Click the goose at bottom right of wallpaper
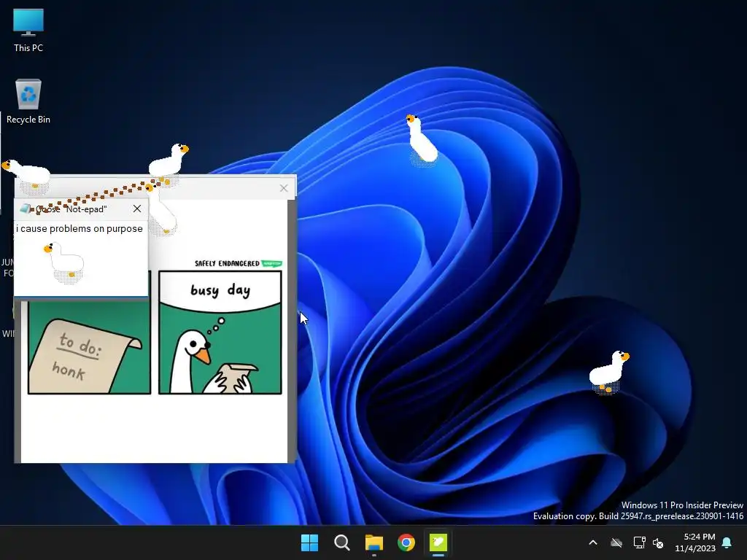The width and height of the screenshot is (747, 560). [609, 373]
